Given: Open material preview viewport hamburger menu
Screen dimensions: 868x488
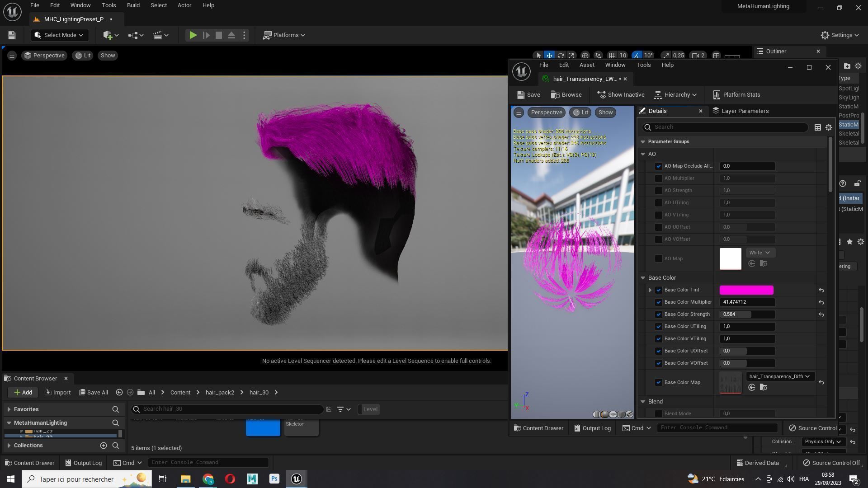Looking at the screenshot, I should [519, 113].
